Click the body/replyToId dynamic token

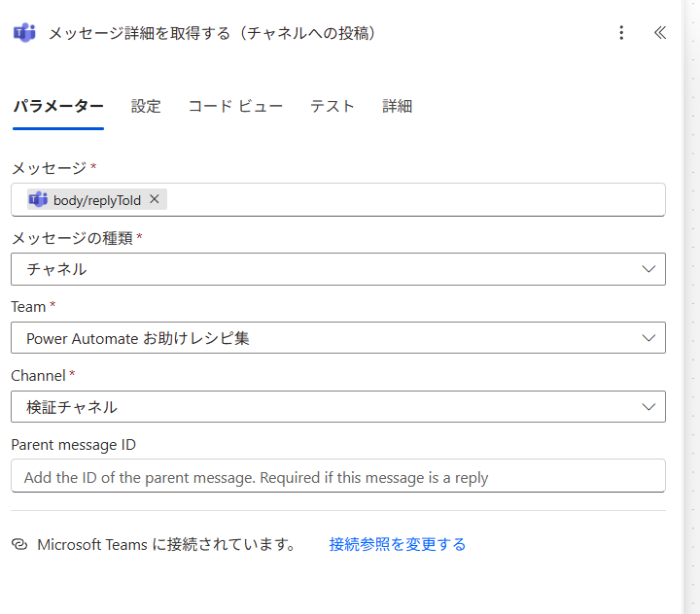click(x=97, y=199)
